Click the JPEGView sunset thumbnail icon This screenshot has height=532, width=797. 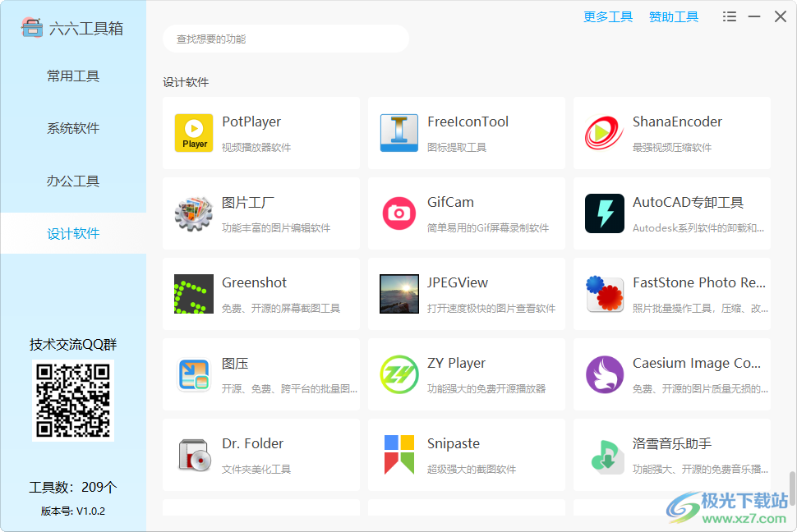coord(399,294)
